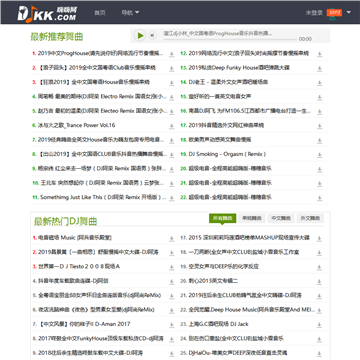
Task: Download 2019私货 Deep Funky House track
Action: pyautogui.click(x=320, y=69)
